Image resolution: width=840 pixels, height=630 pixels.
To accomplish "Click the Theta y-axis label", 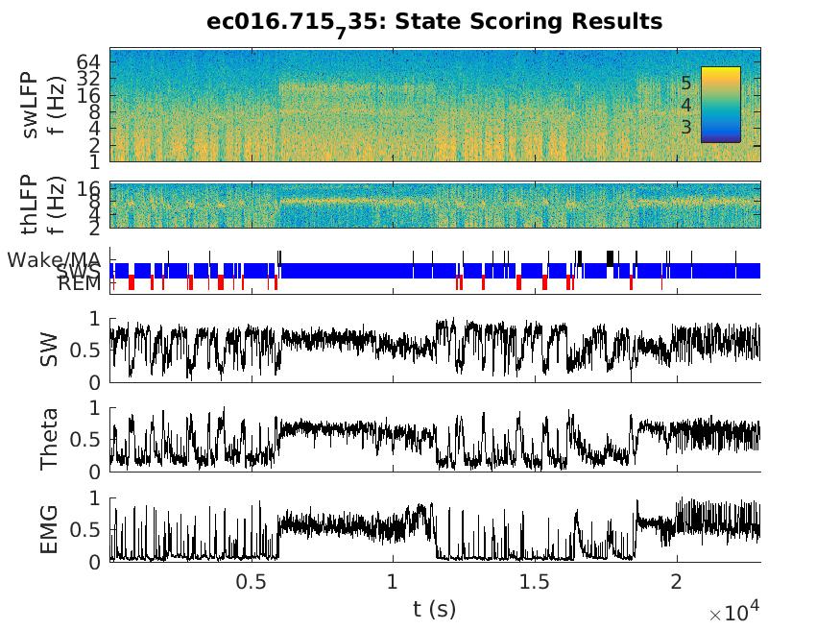I will pos(48,440).
